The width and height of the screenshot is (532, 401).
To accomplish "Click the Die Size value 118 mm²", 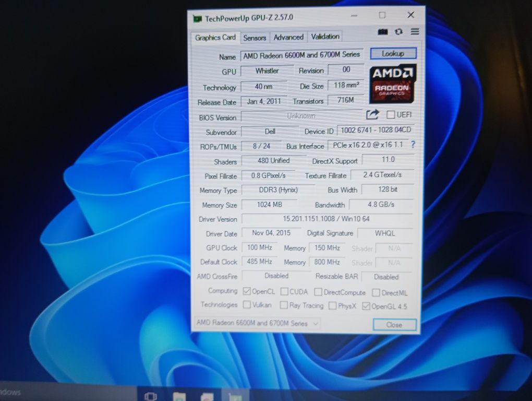I will pyautogui.click(x=346, y=85).
